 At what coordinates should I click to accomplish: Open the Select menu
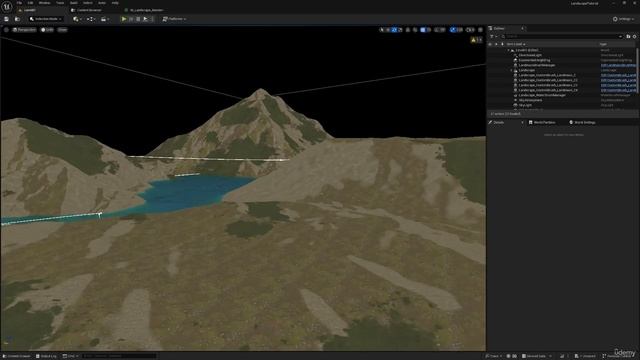(x=88, y=3)
